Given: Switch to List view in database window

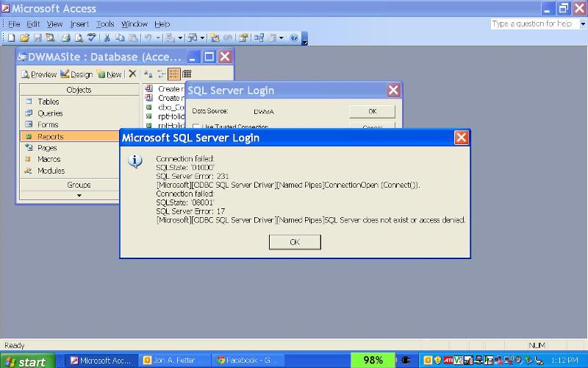Looking at the screenshot, I should [174, 74].
